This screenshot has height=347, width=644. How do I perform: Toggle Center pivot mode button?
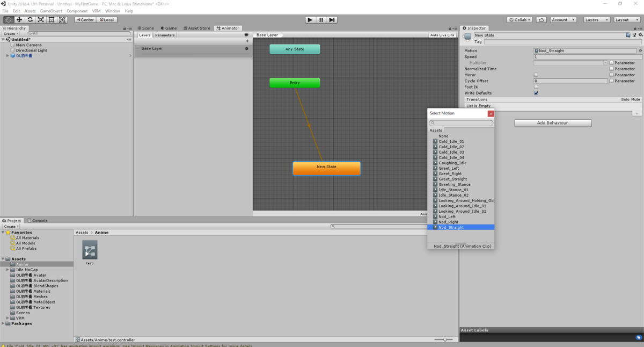pos(85,20)
